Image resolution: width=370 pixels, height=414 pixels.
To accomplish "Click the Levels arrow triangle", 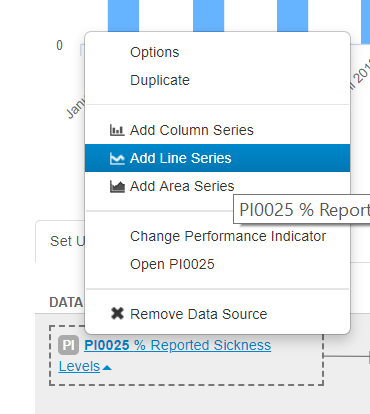I will coord(107,368).
